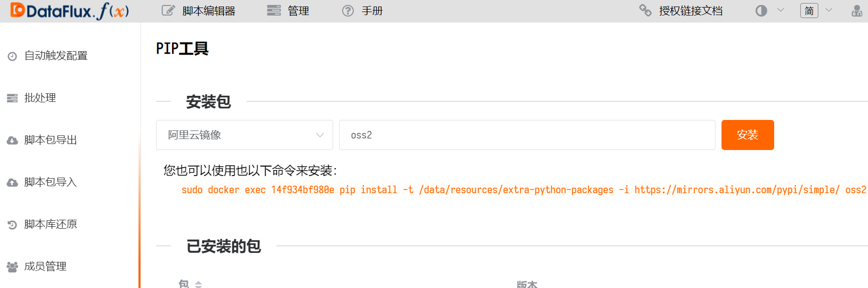Go to 成员管理 in the sidebar
This screenshot has height=288, width=868.
pos(45,266)
